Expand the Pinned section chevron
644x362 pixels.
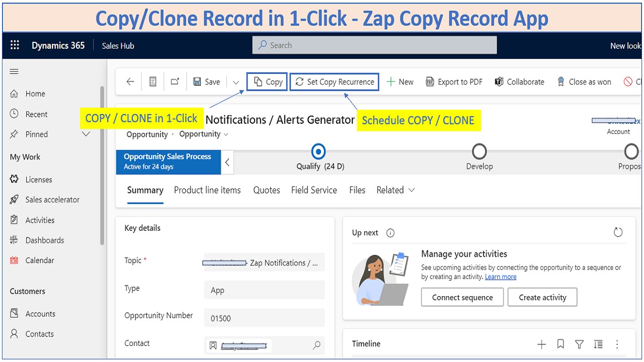click(86, 134)
